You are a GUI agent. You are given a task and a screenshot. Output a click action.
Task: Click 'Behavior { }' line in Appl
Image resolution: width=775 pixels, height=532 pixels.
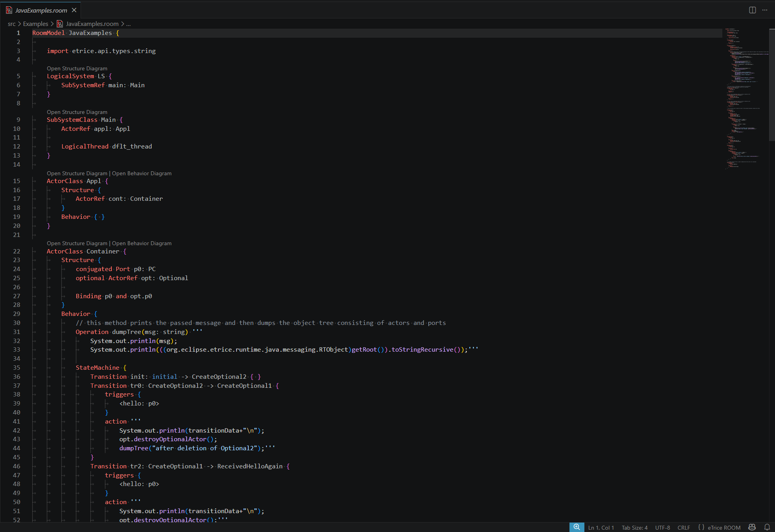83,217
